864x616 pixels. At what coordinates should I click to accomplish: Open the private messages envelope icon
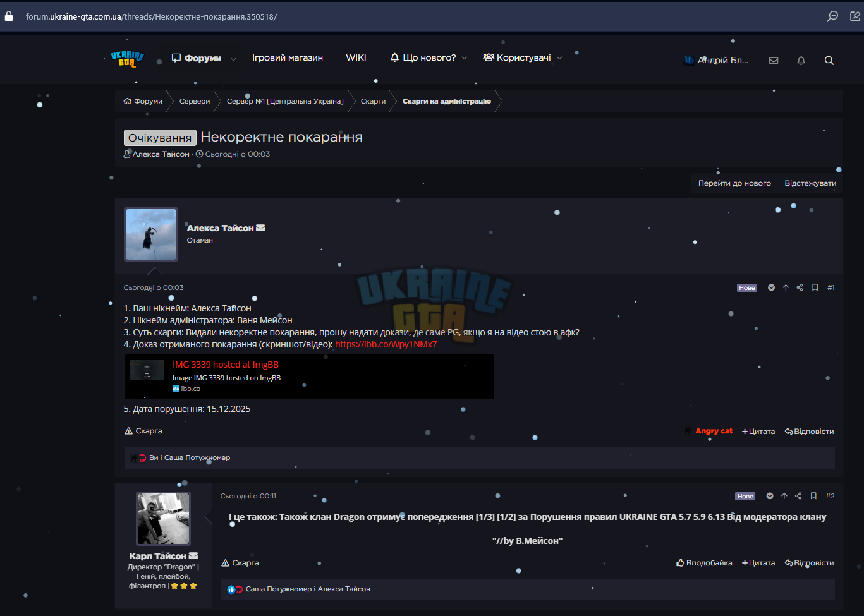point(774,61)
